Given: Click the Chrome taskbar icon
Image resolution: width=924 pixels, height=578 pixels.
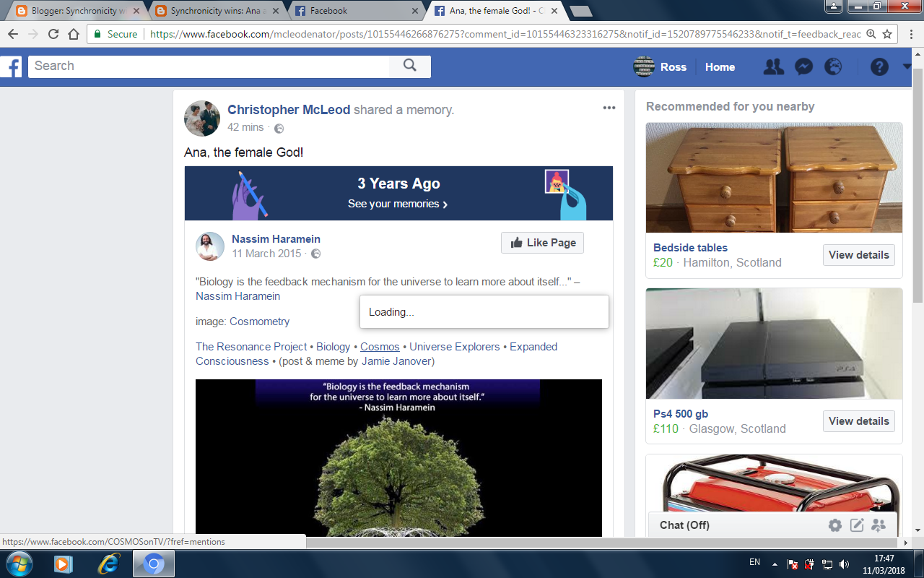Looking at the screenshot, I should coord(153,564).
